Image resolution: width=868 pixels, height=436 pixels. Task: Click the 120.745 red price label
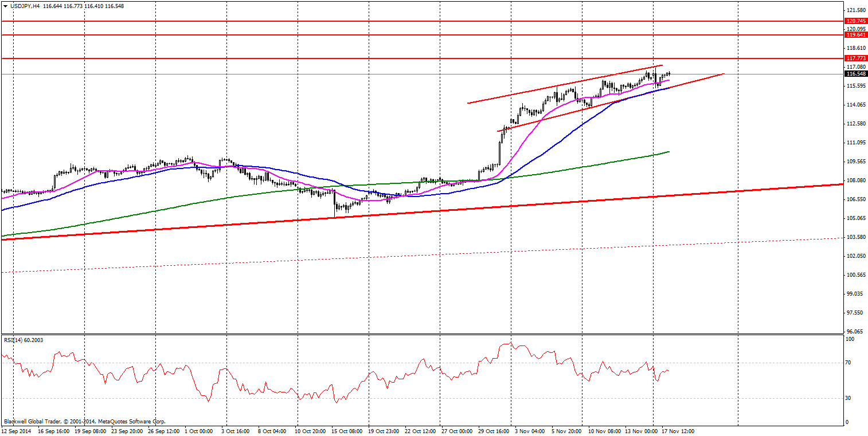[x=856, y=21]
